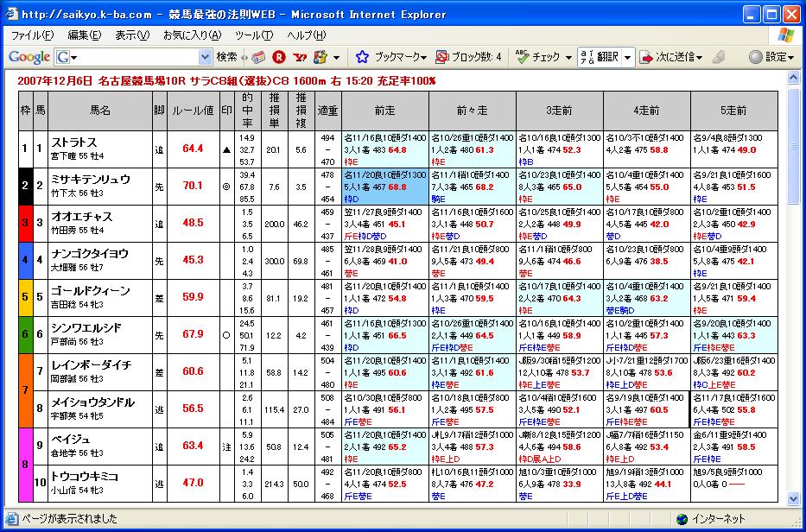The height and width of the screenshot is (532, 806).
Task: Click the red race title line 2007年12月6日
Action: coord(226,80)
